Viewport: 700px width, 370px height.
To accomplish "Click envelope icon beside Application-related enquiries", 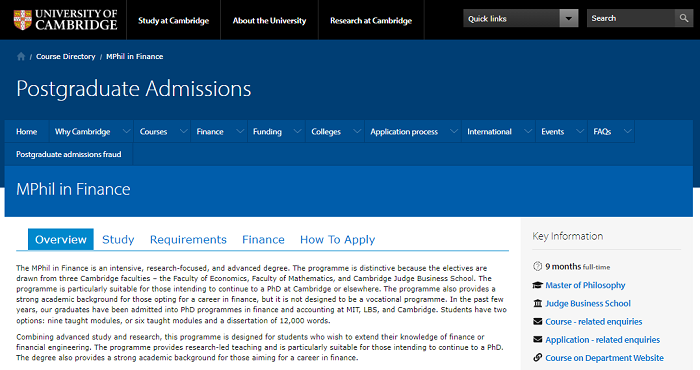I will point(538,340).
